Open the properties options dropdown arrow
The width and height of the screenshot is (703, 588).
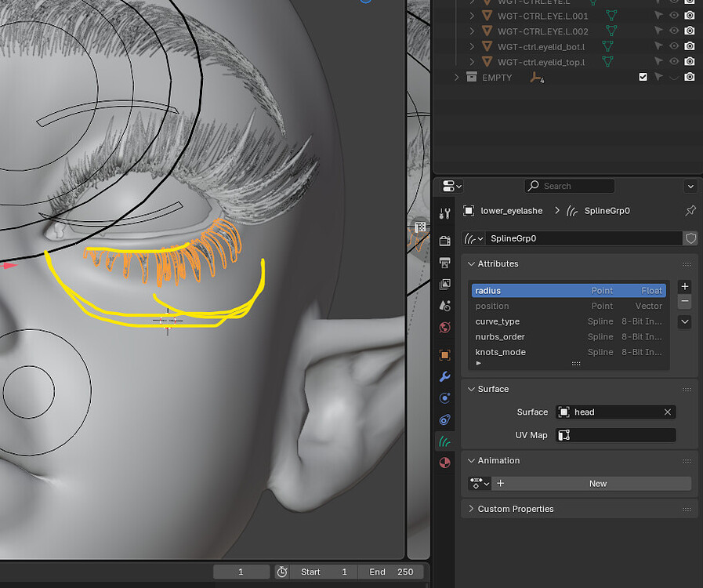coord(690,186)
